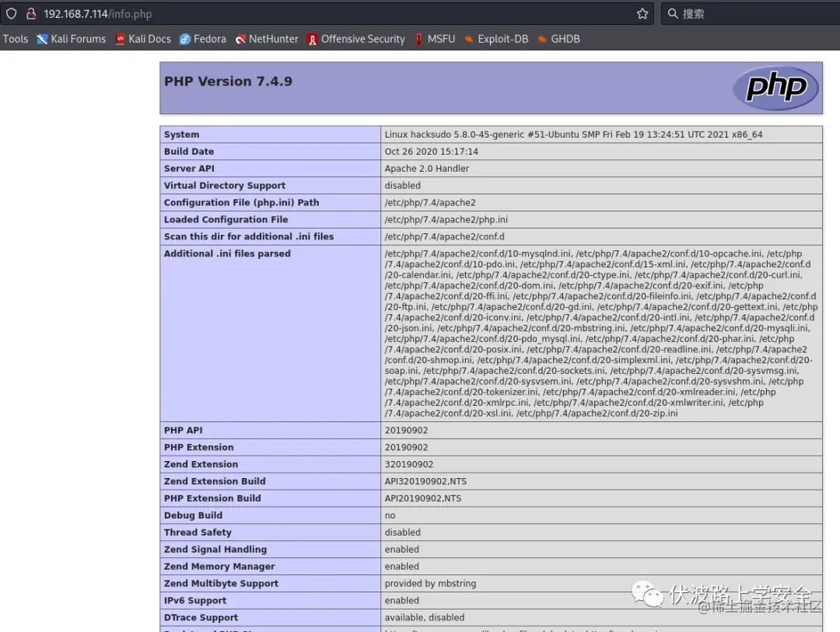Image resolution: width=840 pixels, height=632 pixels.
Task: Click the Fedora bookmark icon
Action: 185,39
